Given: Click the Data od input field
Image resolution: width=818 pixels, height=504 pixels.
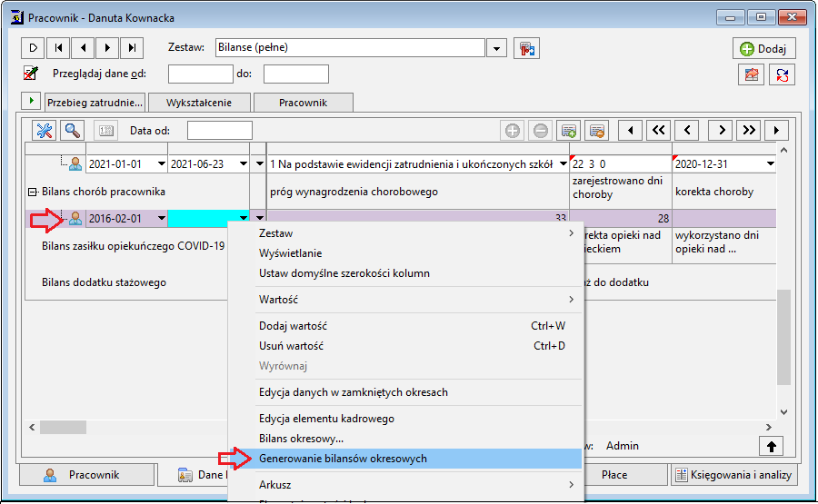Looking at the screenshot, I should point(220,130).
